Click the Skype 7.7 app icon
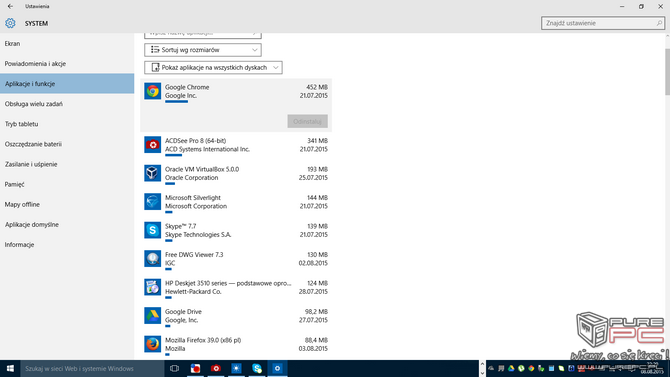Image resolution: width=670 pixels, height=377 pixels. [153, 230]
